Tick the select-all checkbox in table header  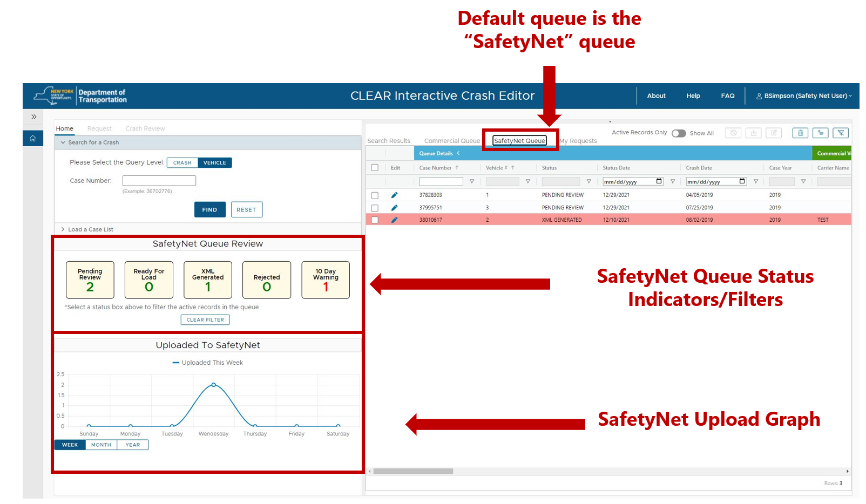click(x=375, y=168)
